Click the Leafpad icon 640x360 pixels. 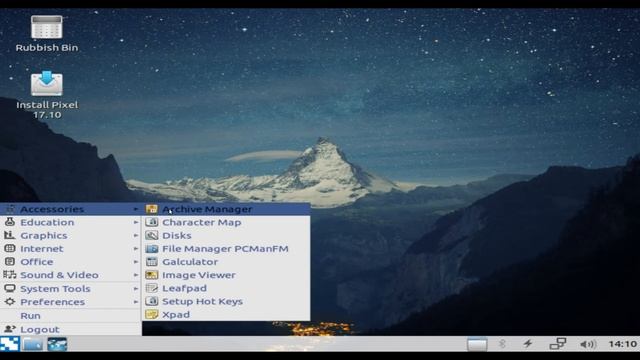pyautogui.click(x=151, y=288)
